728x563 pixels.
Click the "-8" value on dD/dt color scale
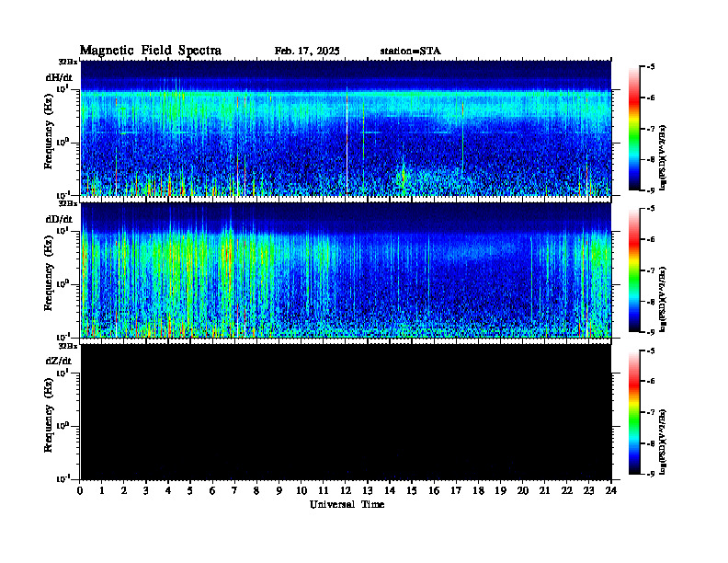pos(651,302)
